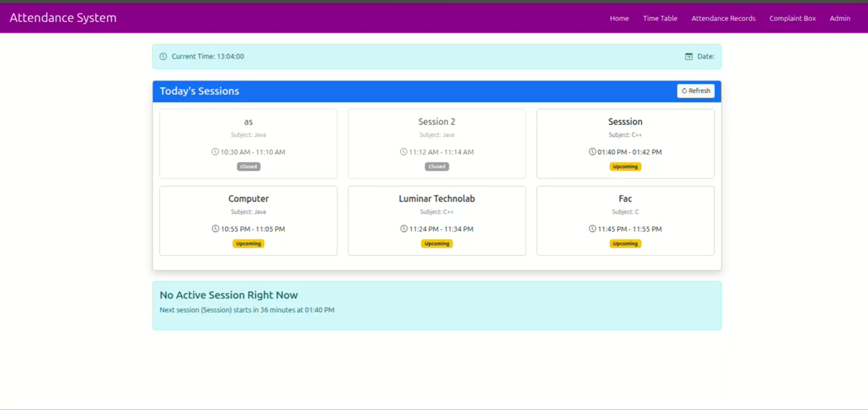Click Subject: Java on Computer card
This screenshot has width=868, height=410.
(248, 212)
